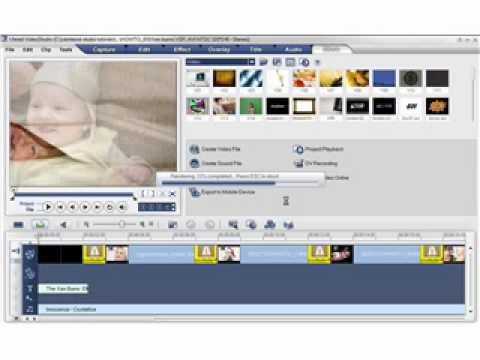
Task: Click the Create Sound File icon
Action: point(194,163)
